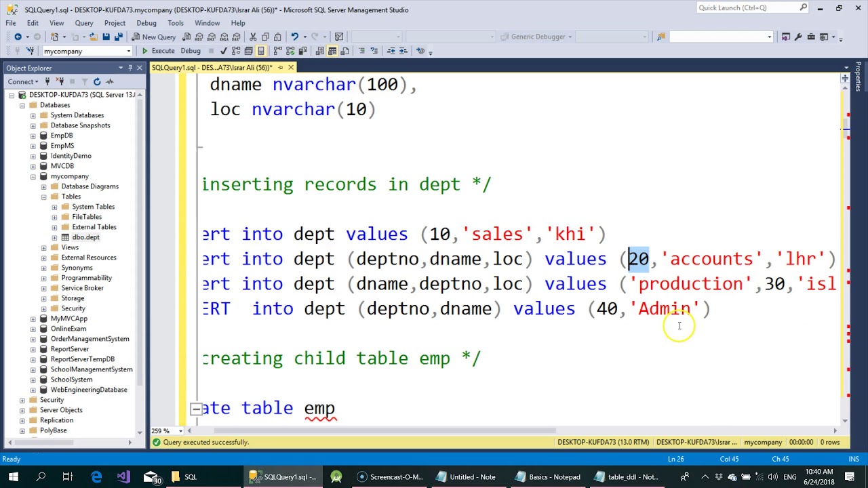Click the Open File folder icon
Image resolution: width=868 pixels, height=488 pixels.
(94, 37)
